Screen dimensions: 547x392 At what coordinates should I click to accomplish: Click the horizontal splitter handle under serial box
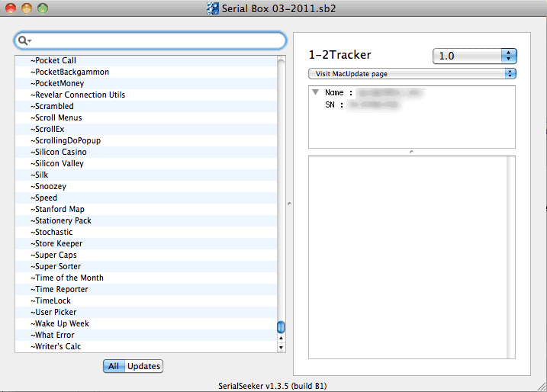point(411,152)
